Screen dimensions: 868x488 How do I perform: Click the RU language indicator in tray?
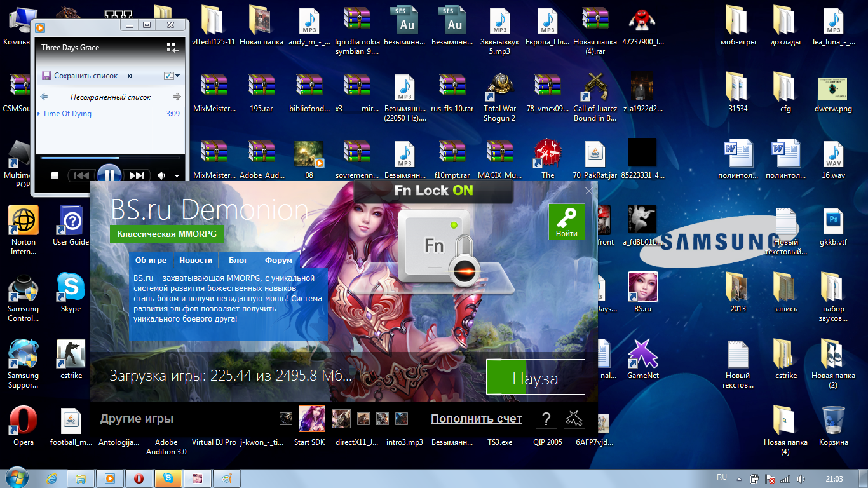pyautogui.click(x=722, y=477)
